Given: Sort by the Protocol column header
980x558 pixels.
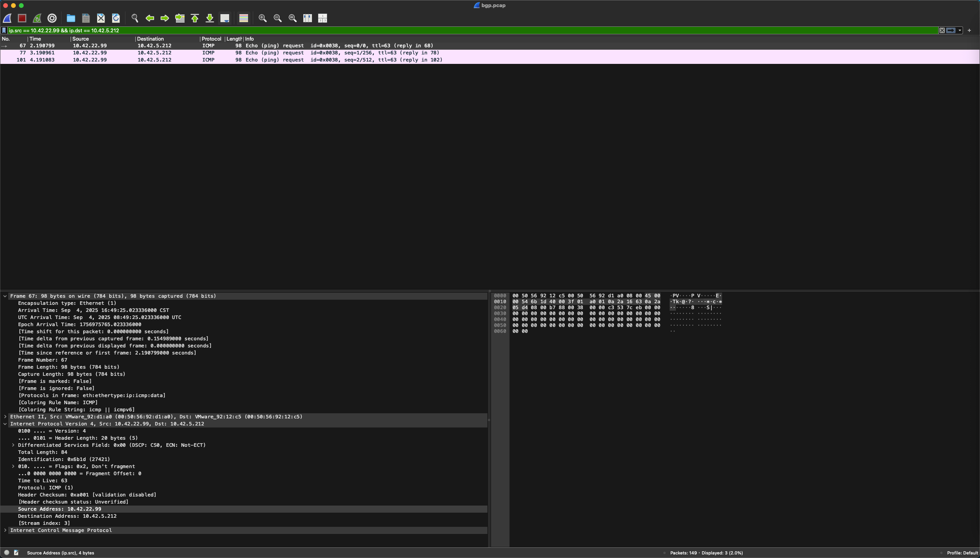Looking at the screenshot, I should pos(211,39).
